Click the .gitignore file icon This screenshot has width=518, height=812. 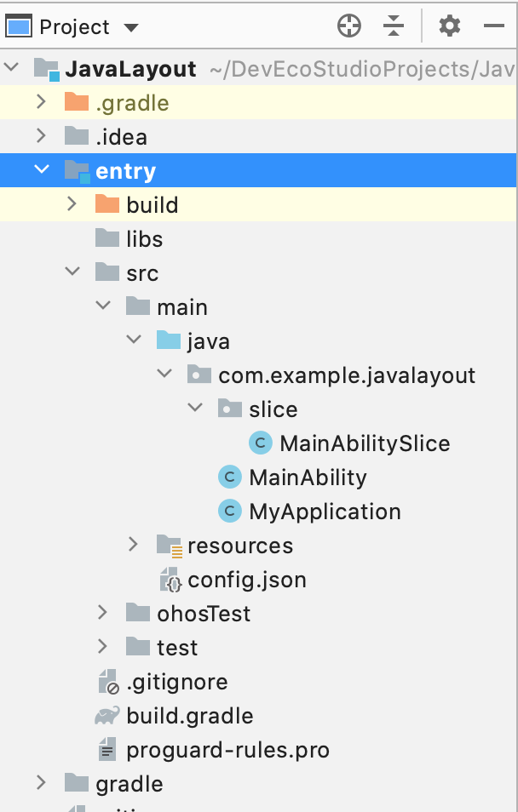point(106,682)
